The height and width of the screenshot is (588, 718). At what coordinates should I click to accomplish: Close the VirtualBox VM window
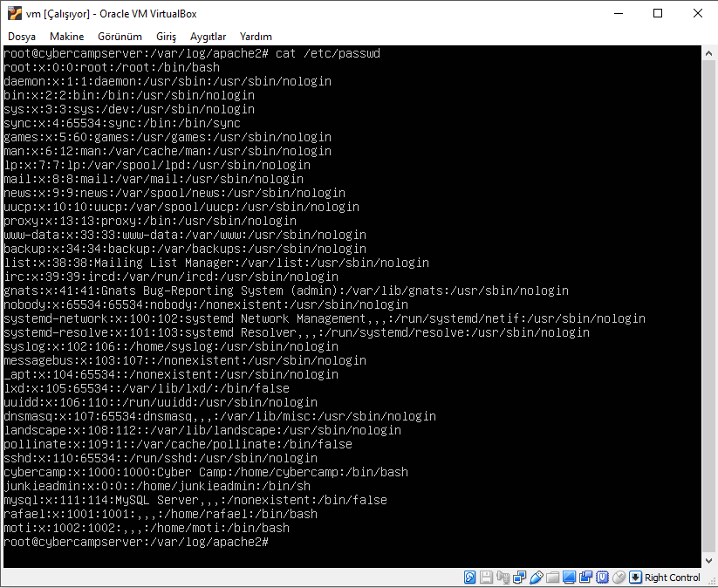tap(697, 13)
